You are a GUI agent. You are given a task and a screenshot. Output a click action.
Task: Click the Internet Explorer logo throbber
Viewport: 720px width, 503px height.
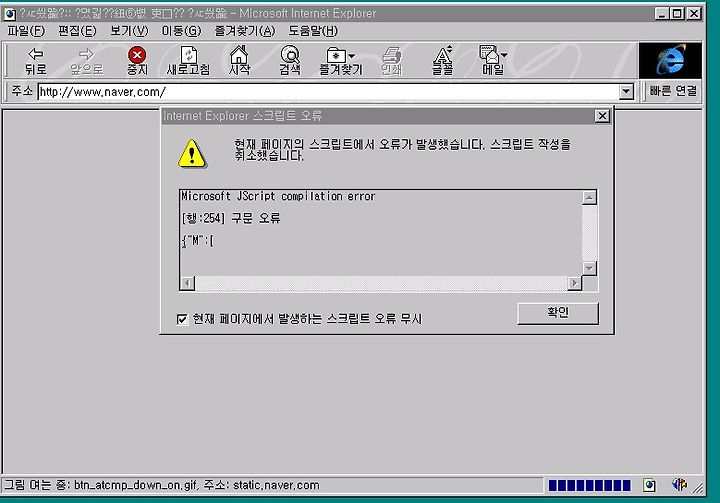(670, 60)
